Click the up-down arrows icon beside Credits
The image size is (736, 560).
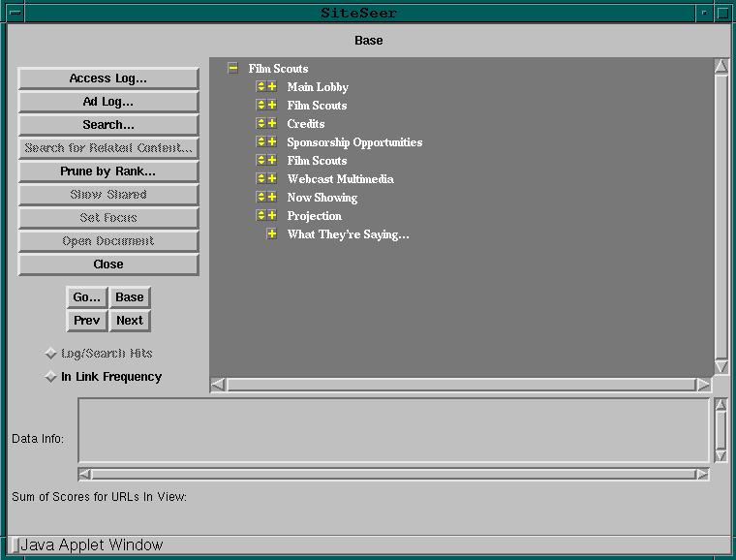[261, 123]
